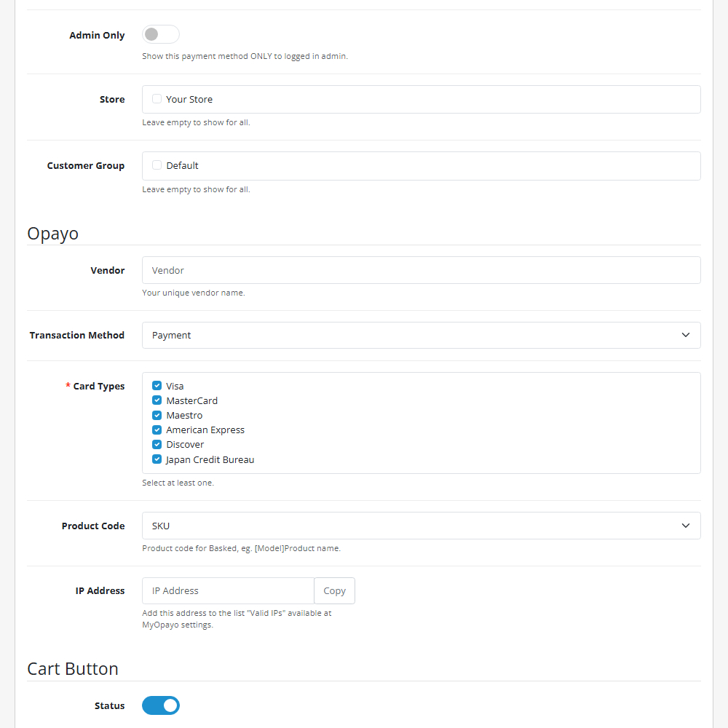Uncheck the Visa card type
The image size is (728, 728).
tap(157, 386)
